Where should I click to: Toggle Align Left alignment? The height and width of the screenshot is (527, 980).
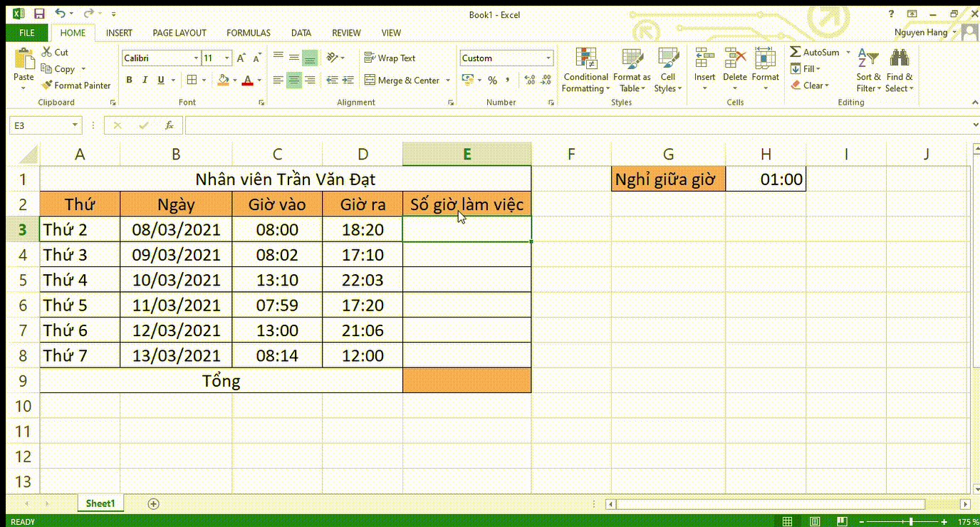click(x=278, y=80)
